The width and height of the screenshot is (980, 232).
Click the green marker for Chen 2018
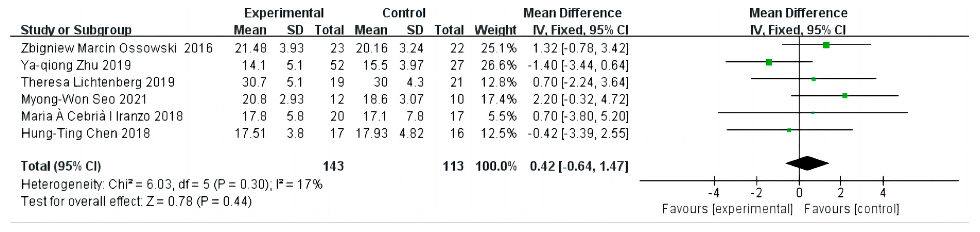789,130
